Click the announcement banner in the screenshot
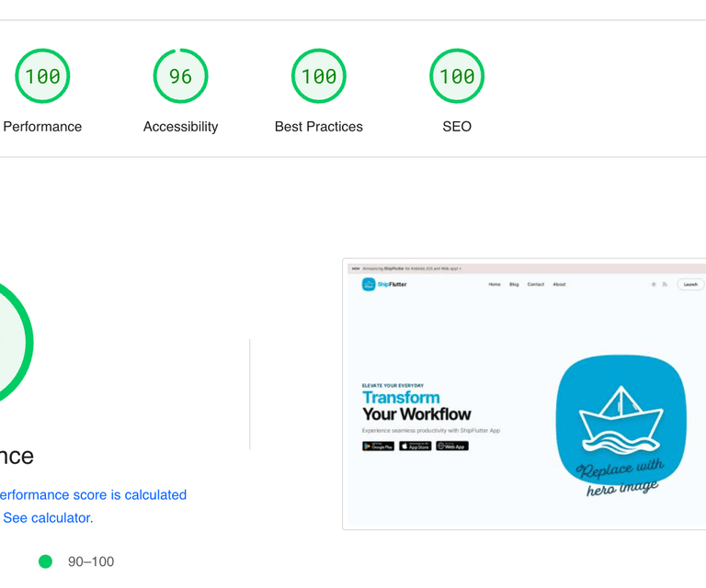706x588 pixels. point(527,268)
